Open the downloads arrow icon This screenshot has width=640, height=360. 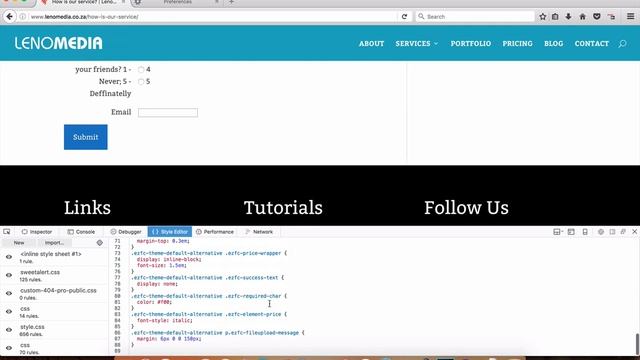(x=569, y=17)
